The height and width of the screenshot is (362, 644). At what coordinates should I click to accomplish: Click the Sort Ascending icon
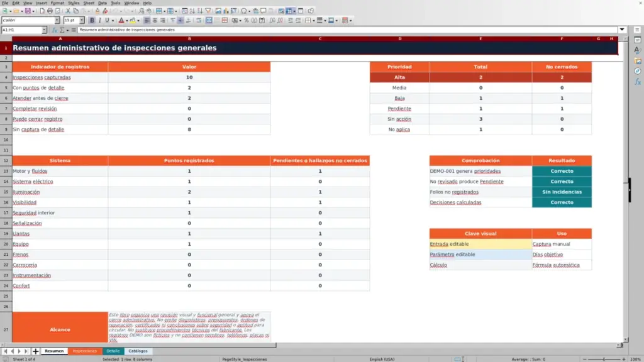point(192,11)
